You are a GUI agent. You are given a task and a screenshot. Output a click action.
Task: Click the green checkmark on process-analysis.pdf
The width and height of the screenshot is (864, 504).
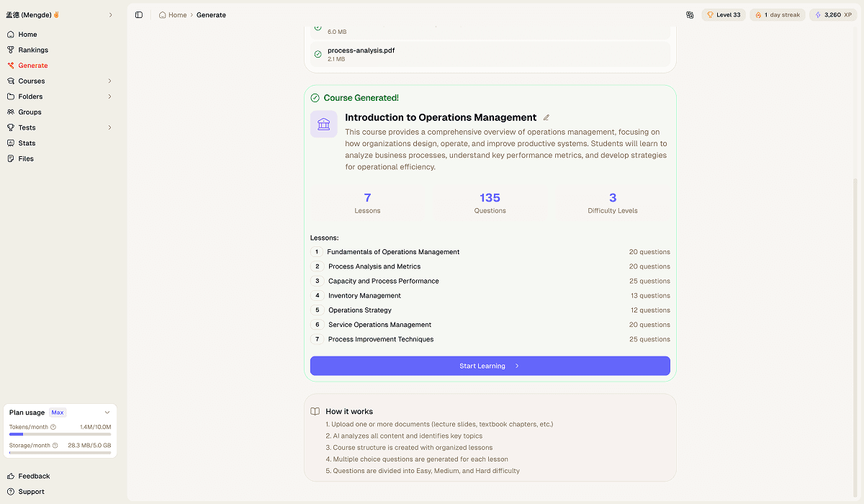[318, 54]
